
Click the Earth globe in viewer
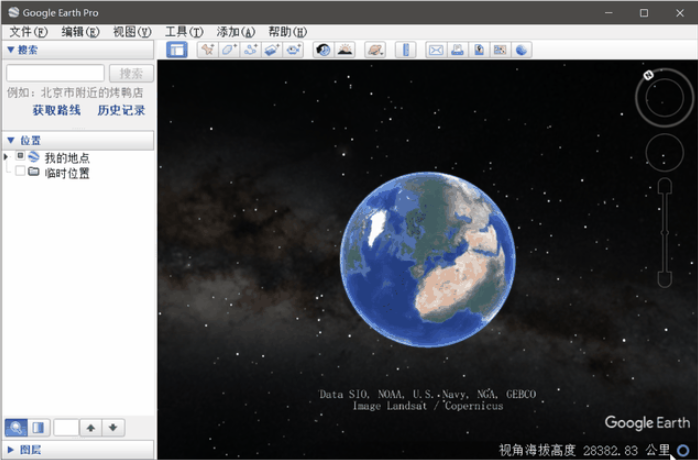click(428, 259)
